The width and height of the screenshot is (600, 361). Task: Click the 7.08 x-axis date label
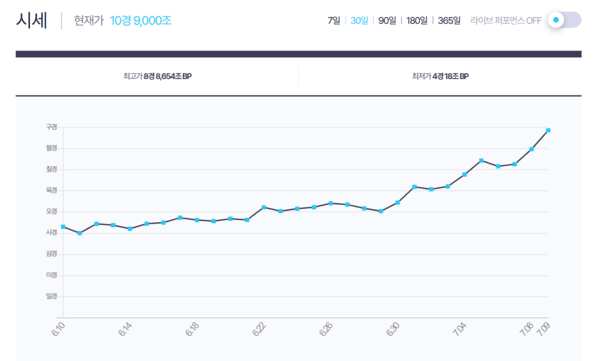[x=527, y=329]
